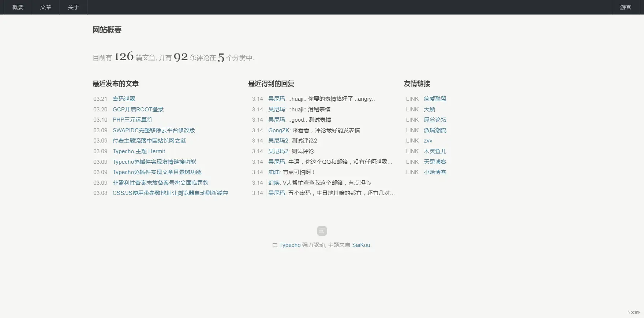Go to the 文章 navigation tab
Screen dimensions: 644x318
(46, 7)
